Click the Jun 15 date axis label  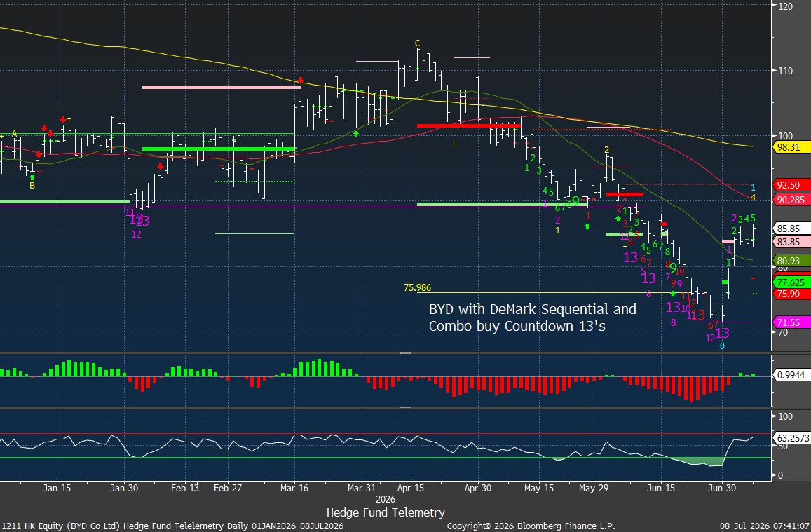(661, 488)
